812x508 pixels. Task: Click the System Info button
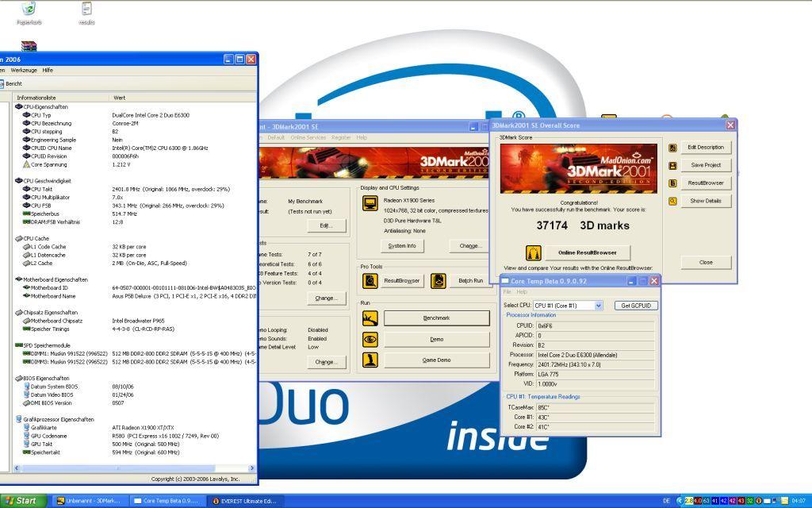pyautogui.click(x=402, y=246)
